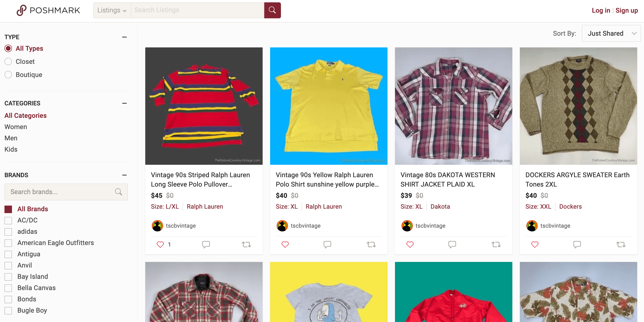The height and width of the screenshot is (322, 644).
Task: Open the Sort By Just Shared dropdown
Action: click(611, 34)
